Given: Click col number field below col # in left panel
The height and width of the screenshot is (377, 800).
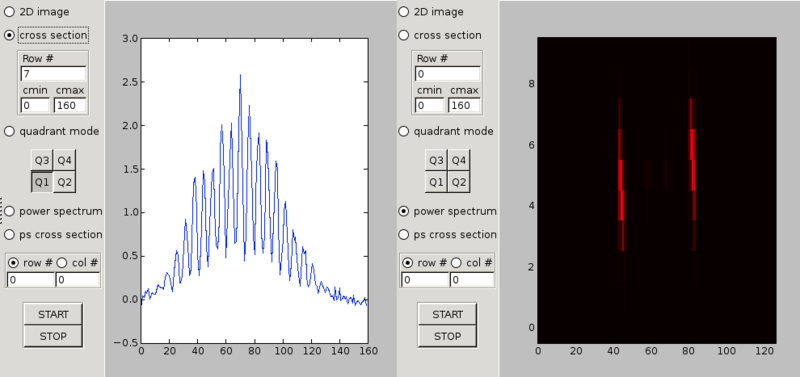Looking at the screenshot, I should [78, 280].
